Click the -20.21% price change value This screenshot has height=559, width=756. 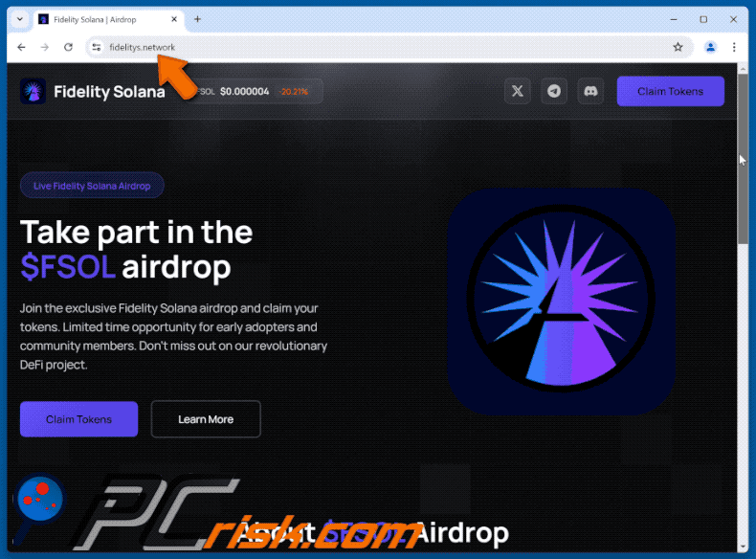(x=294, y=92)
